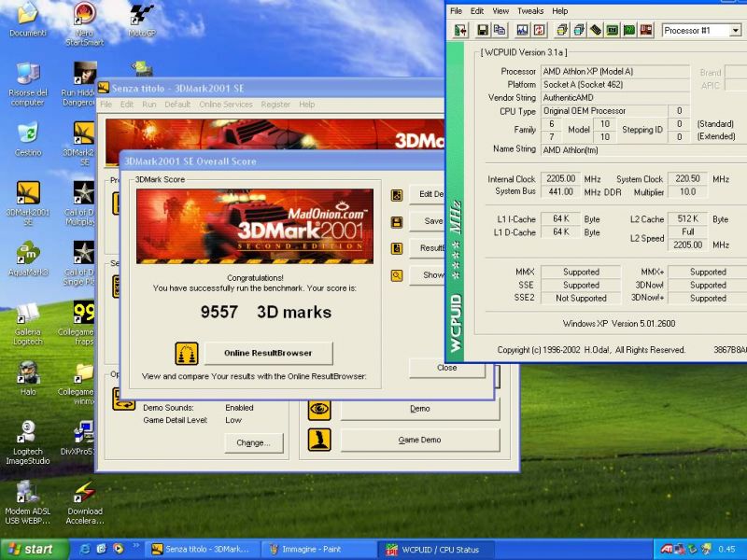Click the green question-mark chip icon in WCPUID
747x560 pixels.
628,31
